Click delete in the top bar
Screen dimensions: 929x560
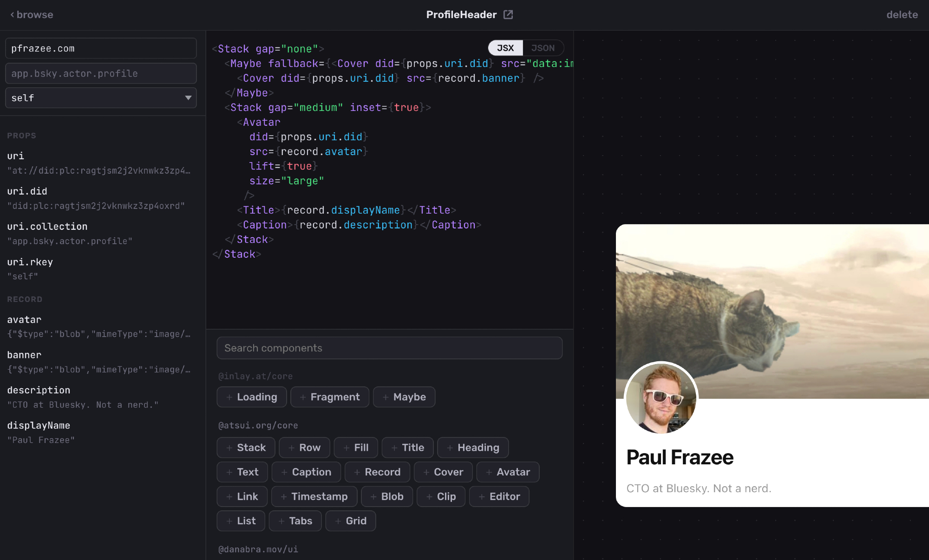(x=902, y=14)
